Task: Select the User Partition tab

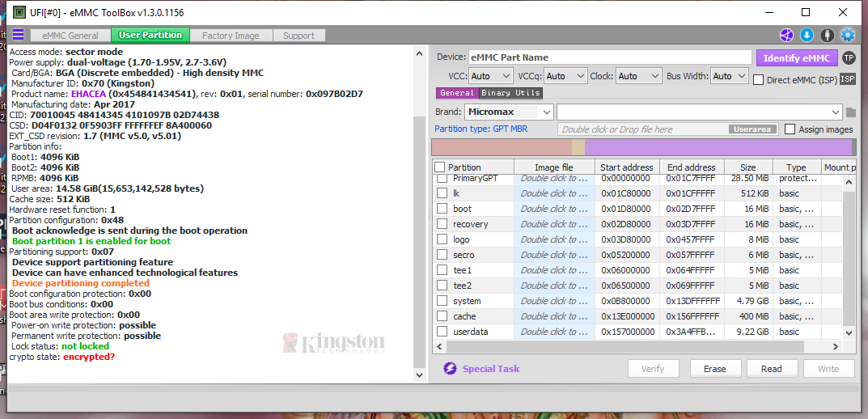Action: 150,35
